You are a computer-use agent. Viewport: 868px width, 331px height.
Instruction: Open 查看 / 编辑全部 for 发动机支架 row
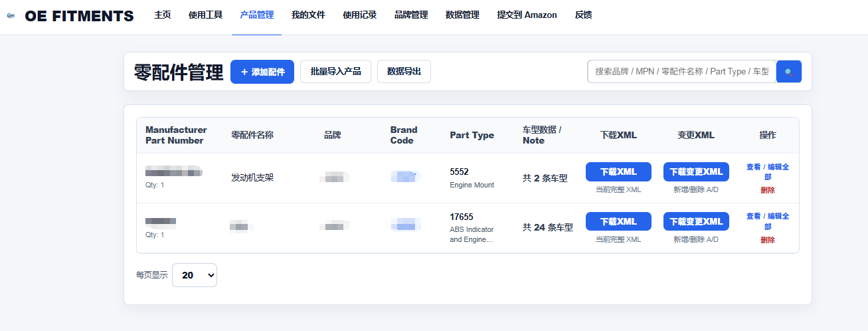coord(768,171)
